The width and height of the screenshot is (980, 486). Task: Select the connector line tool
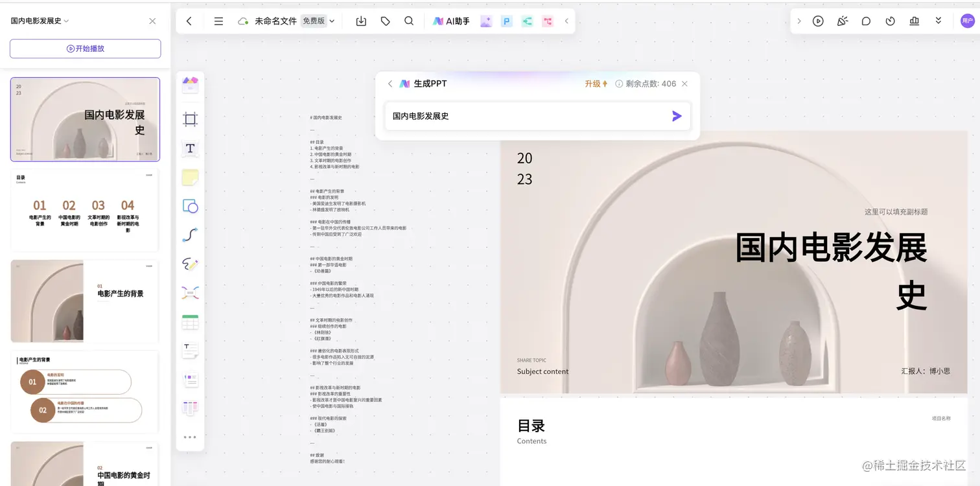tap(190, 235)
